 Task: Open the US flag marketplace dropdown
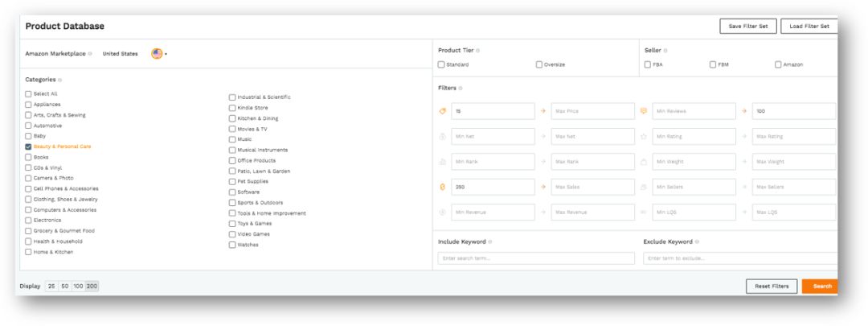[158, 54]
